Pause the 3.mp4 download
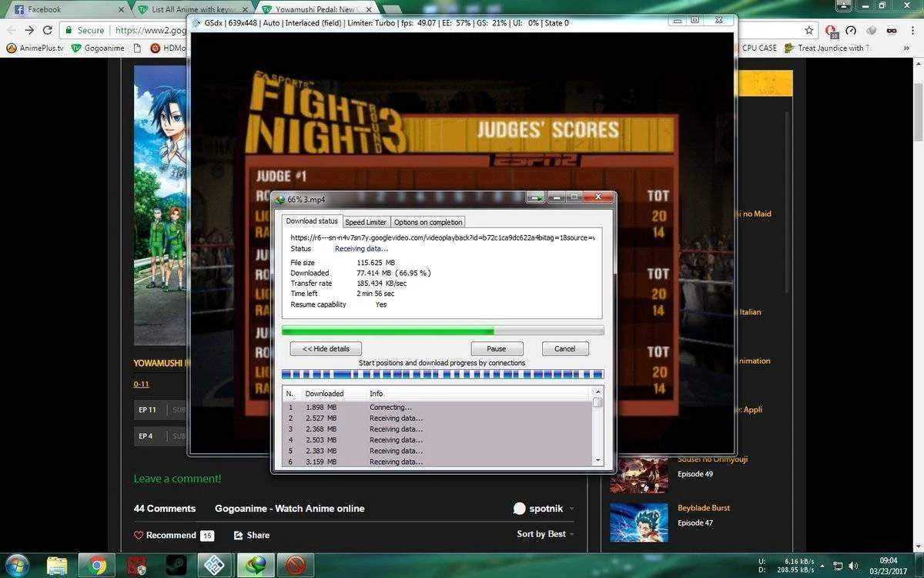The width and height of the screenshot is (924, 578). pos(497,348)
